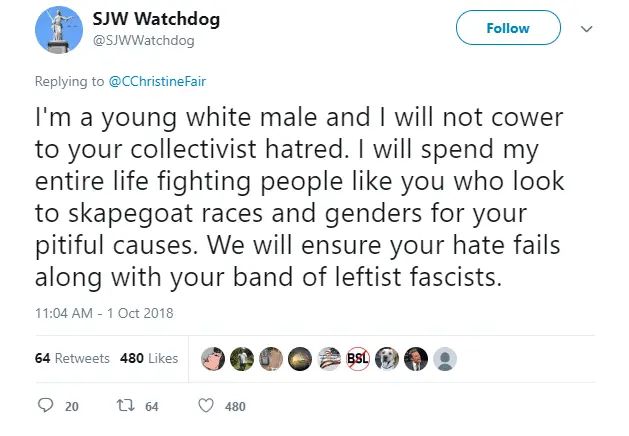Retweet this tweet using the arrows icon
This screenshot has height=436, width=629.
pyautogui.click(x=127, y=406)
